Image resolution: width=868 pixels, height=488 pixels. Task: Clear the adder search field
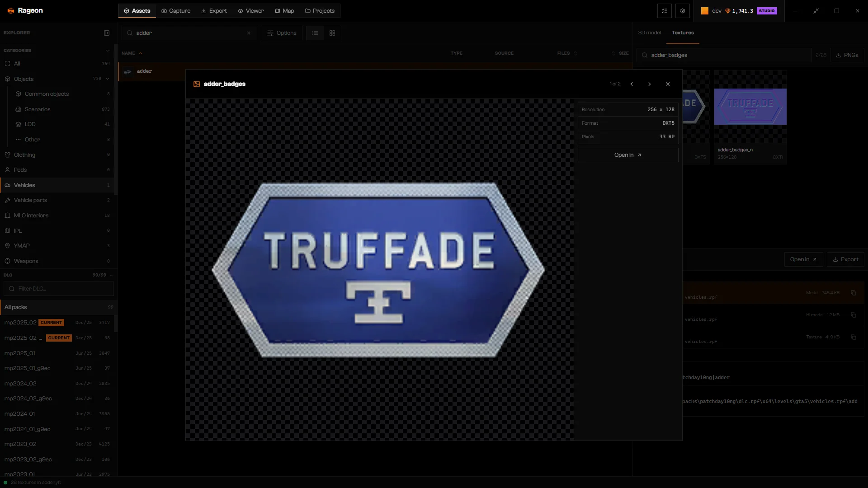(249, 33)
